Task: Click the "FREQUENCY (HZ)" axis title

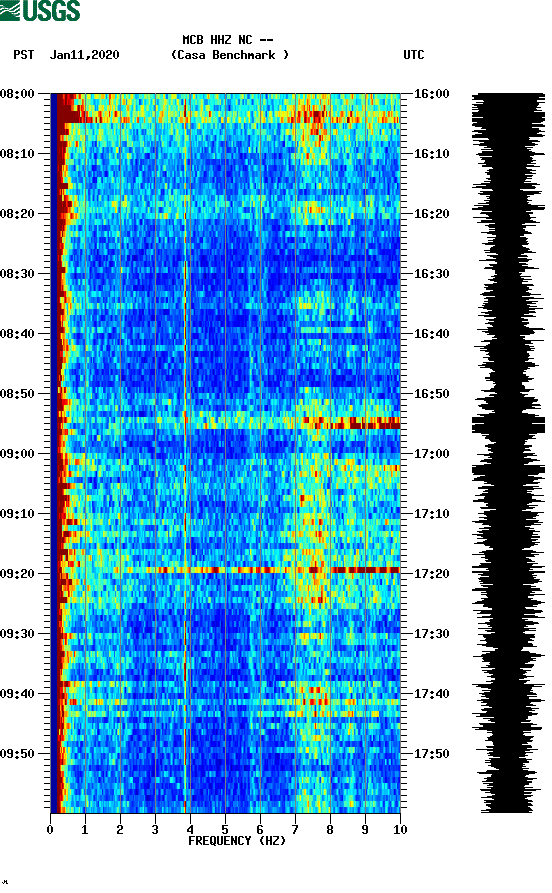Action: (x=237, y=841)
